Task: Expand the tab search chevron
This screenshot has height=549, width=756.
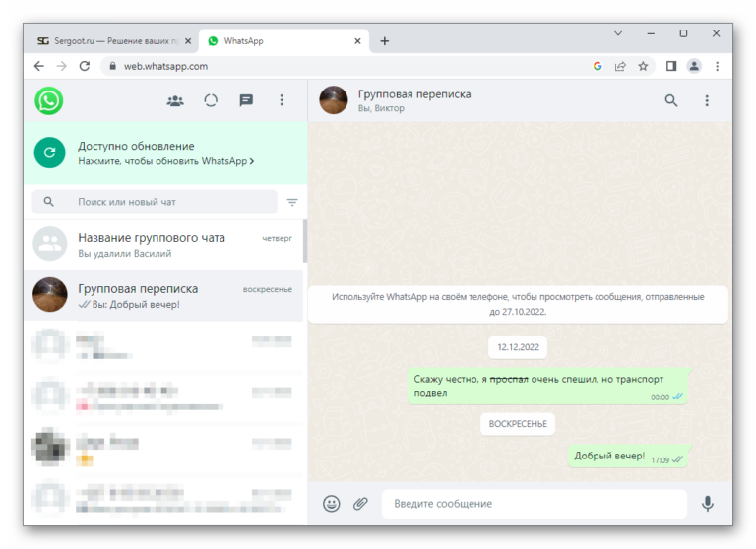Action: coord(618,33)
